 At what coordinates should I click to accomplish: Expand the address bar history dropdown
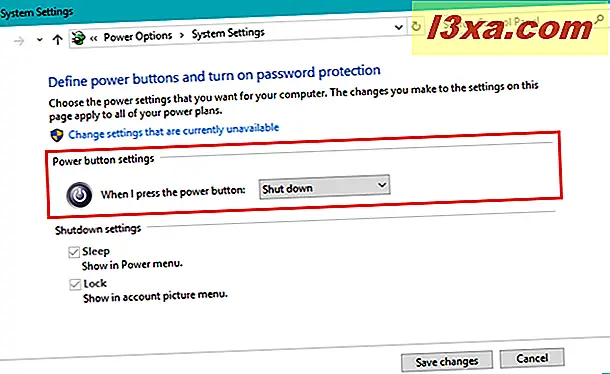pyautogui.click(x=398, y=27)
